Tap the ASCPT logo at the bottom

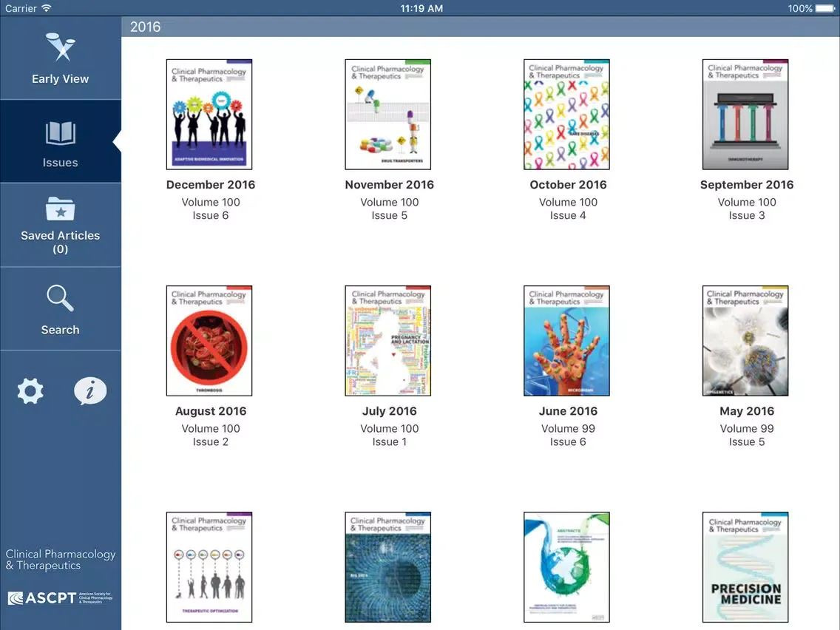(60, 597)
